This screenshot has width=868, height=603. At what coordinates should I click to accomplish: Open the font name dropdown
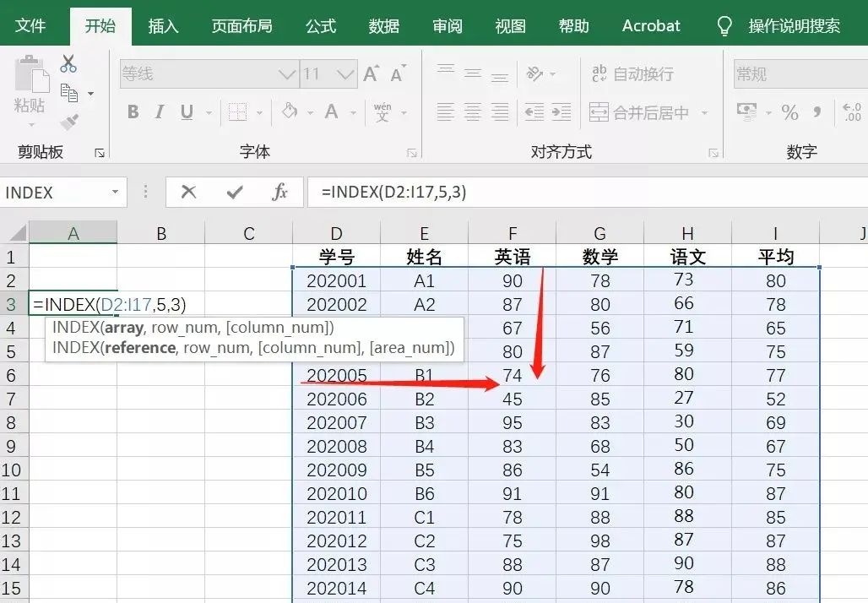point(287,73)
